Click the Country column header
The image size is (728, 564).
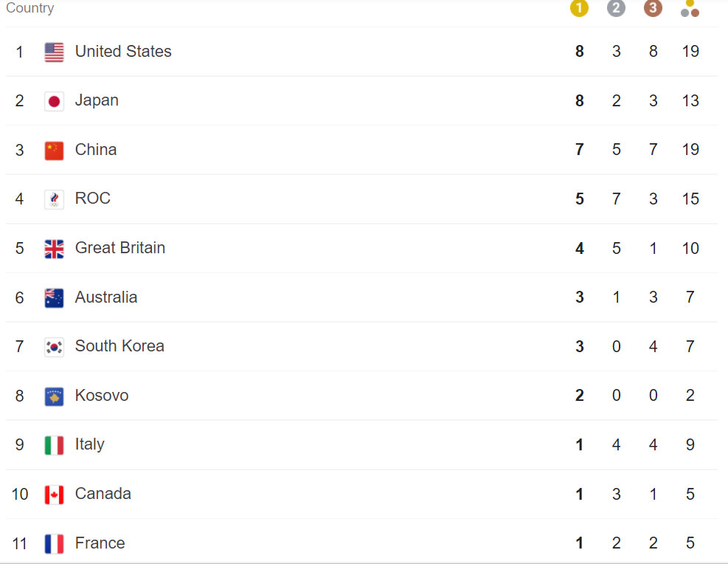click(30, 8)
